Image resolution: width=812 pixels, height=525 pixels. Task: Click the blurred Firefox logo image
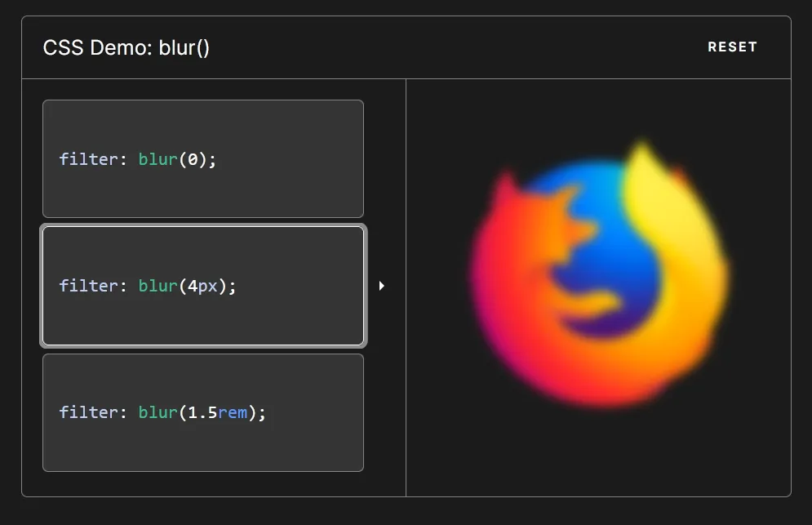[x=598, y=278]
